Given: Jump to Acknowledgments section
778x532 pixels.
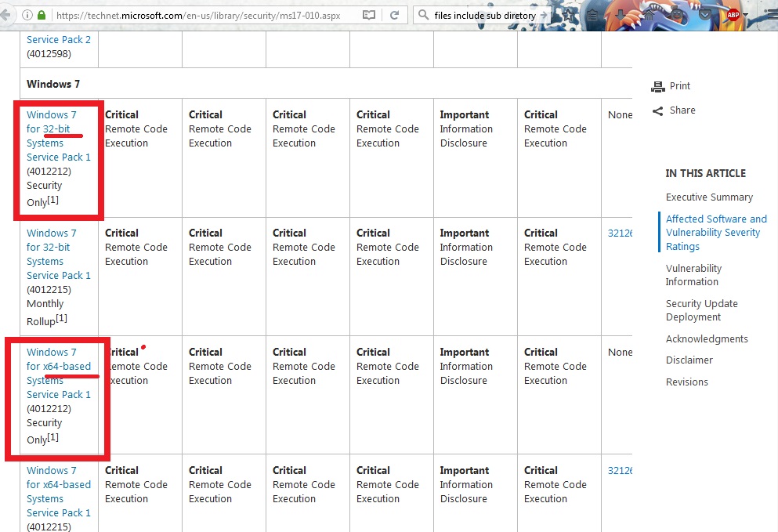Looking at the screenshot, I should click(707, 338).
